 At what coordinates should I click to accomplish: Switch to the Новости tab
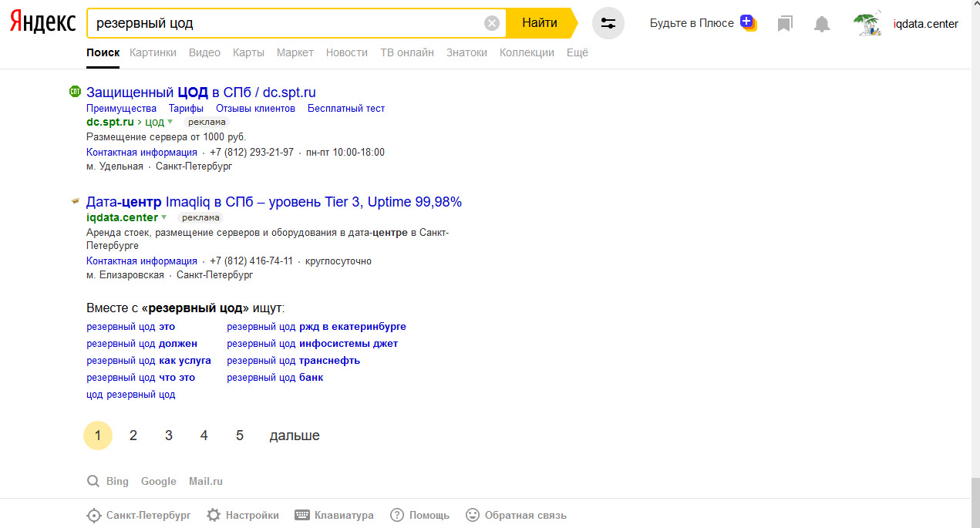[x=347, y=52]
